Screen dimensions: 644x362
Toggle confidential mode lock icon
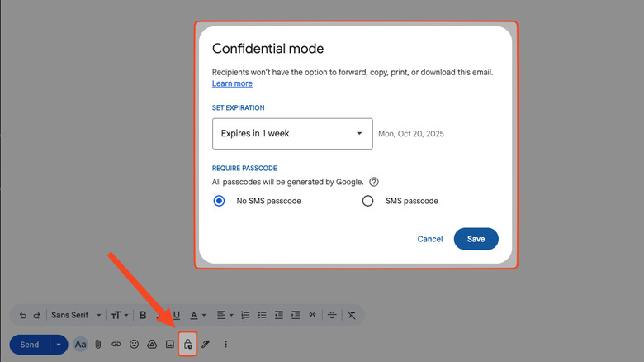point(187,344)
